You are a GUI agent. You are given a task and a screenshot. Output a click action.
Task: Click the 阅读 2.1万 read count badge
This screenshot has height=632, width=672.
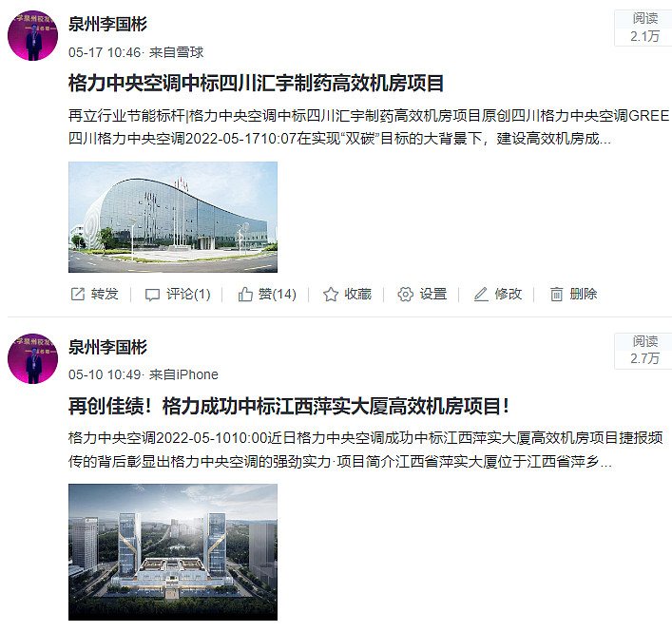[x=643, y=28]
